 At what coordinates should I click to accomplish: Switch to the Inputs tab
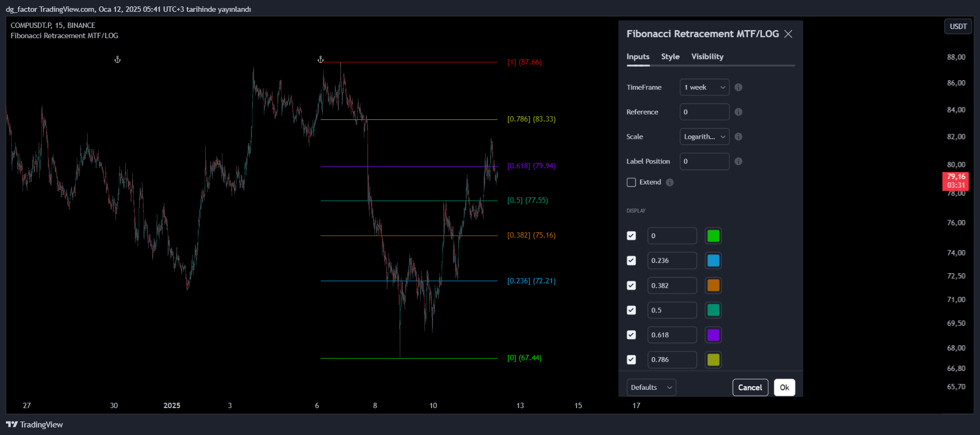pos(638,56)
